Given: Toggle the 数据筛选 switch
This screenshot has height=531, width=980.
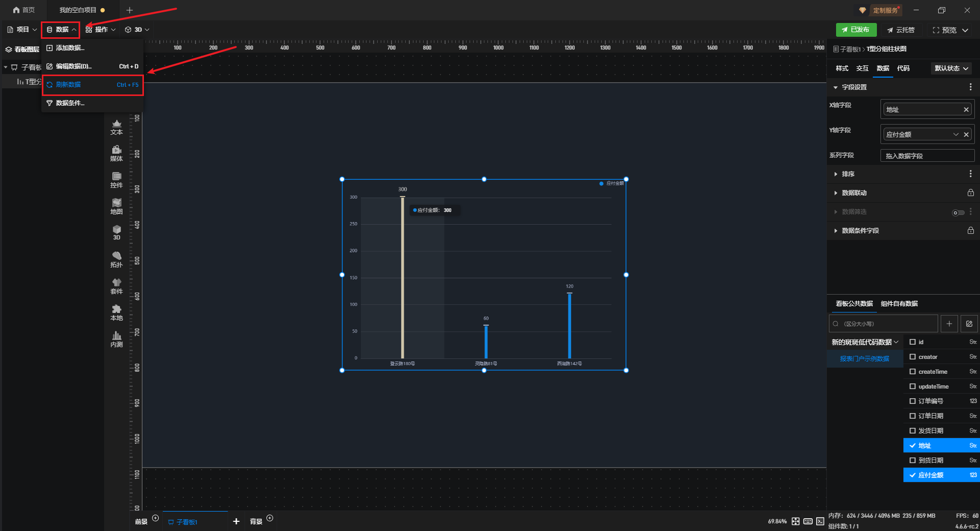Looking at the screenshot, I should tap(958, 212).
